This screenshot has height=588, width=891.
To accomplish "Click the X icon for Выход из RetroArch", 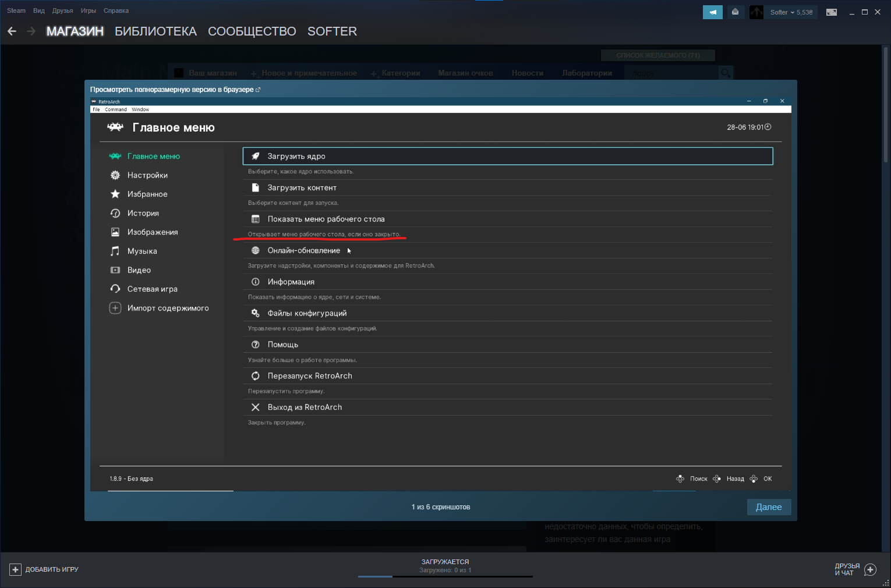I will tap(255, 408).
